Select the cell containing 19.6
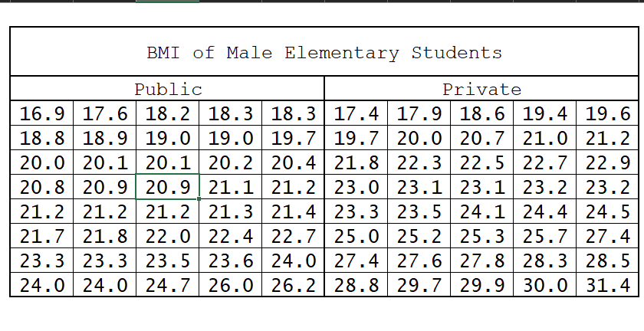 607,115
